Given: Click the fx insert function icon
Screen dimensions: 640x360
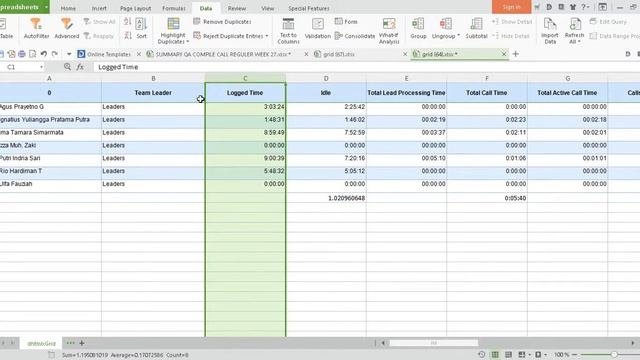Looking at the screenshot, I should point(80,67).
